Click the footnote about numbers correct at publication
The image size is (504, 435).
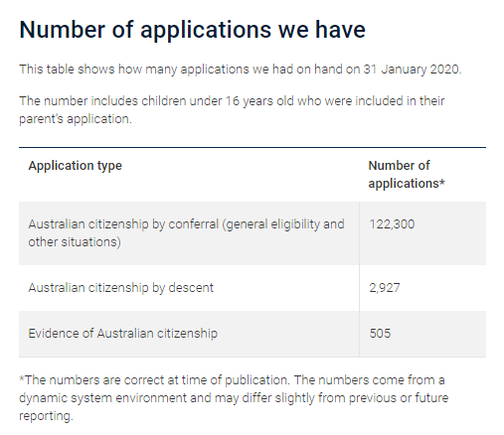click(234, 398)
